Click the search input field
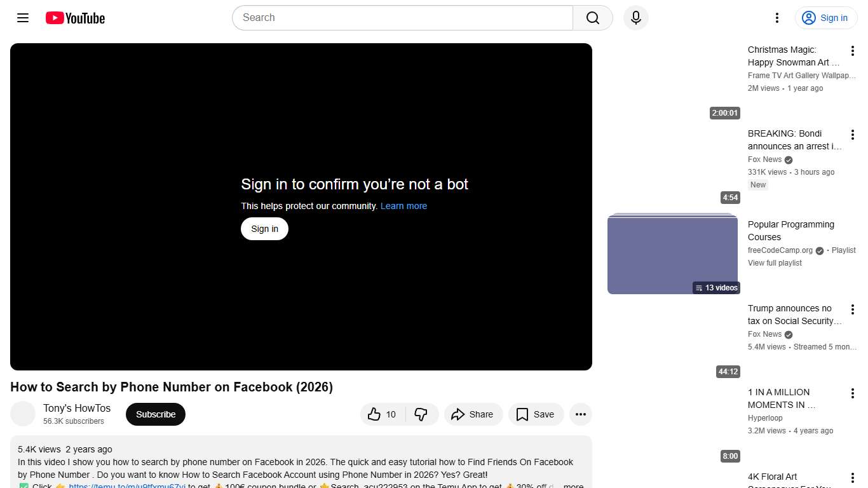Viewport: 868px width, 488px height. point(400,18)
